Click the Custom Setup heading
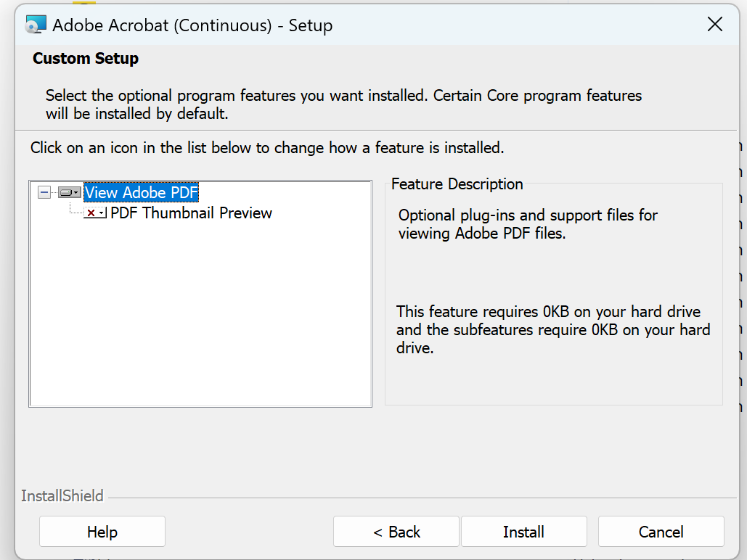747x560 pixels. click(85, 58)
